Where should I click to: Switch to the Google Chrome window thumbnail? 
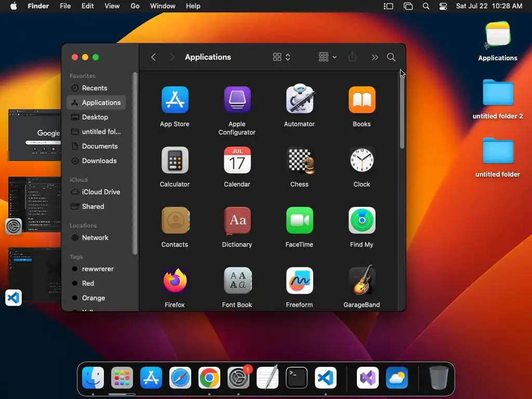point(35,135)
